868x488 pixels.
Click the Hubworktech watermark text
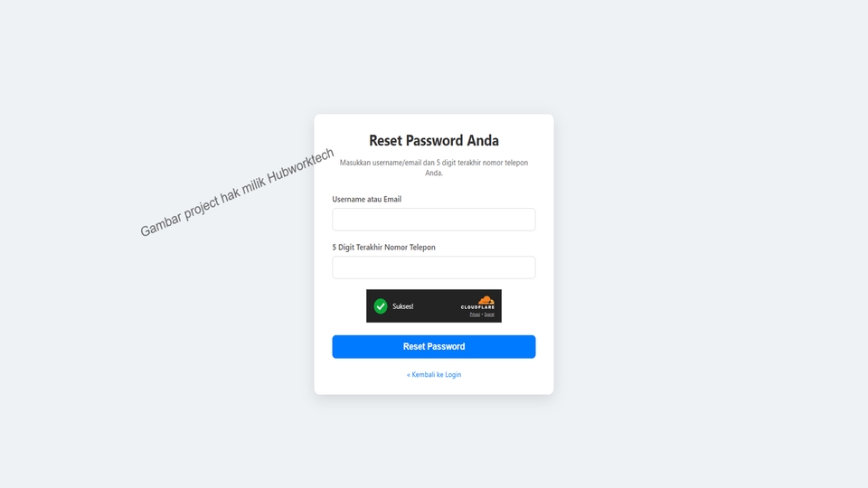(x=237, y=192)
